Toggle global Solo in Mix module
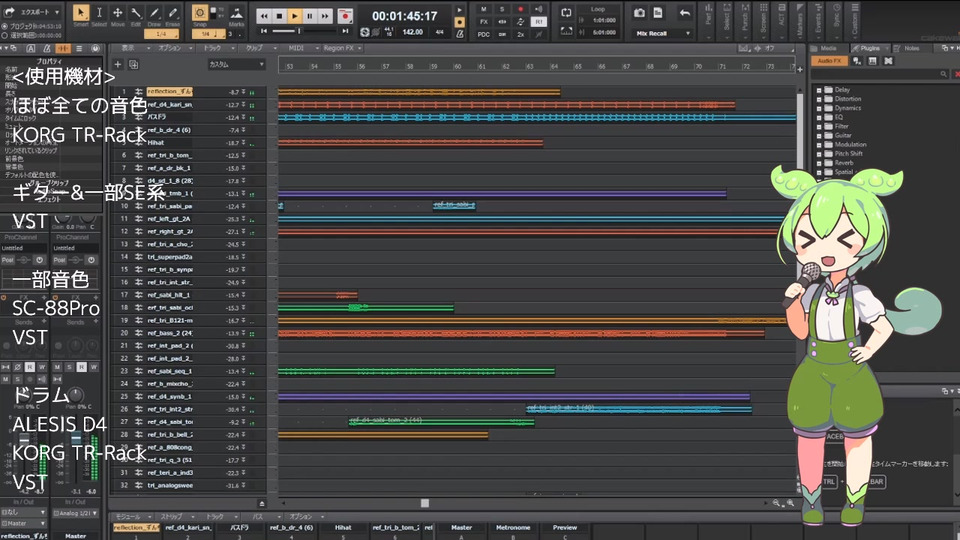Screen dimensions: 960x540 tap(502, 9)
